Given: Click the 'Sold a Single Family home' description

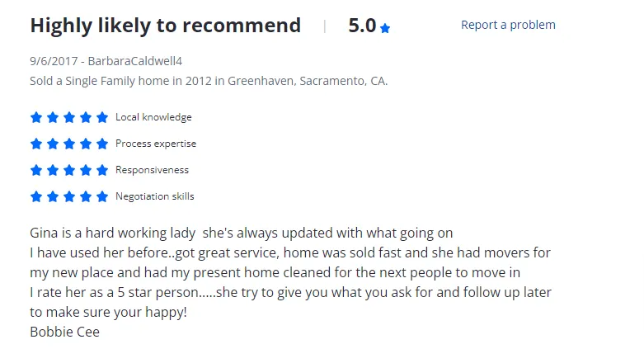Looking at the screenshot, I should pyautogui.click(x=209, y=81).
